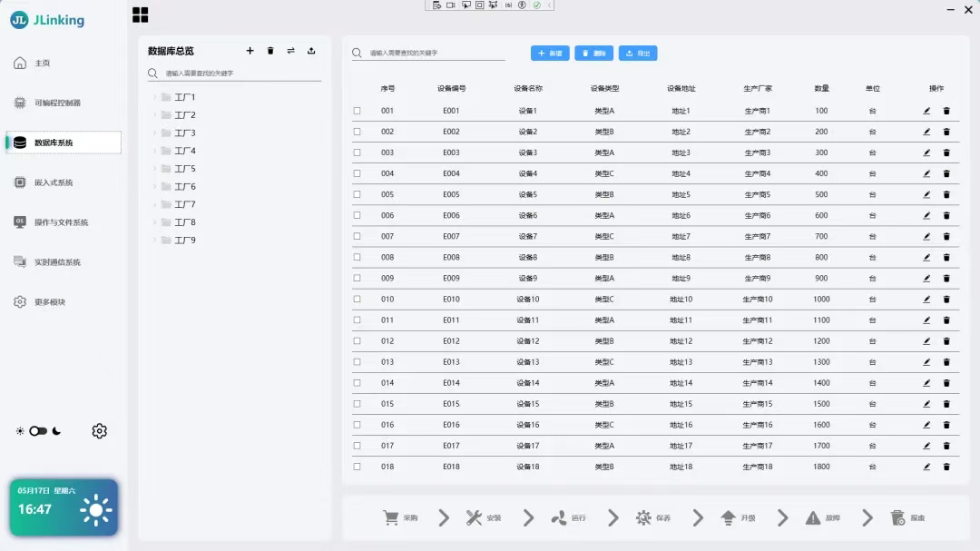The width and height of the screenshot is (980, 551).
Task: Edit device 设备1 using the pencil icon
Action: (925, 110)
